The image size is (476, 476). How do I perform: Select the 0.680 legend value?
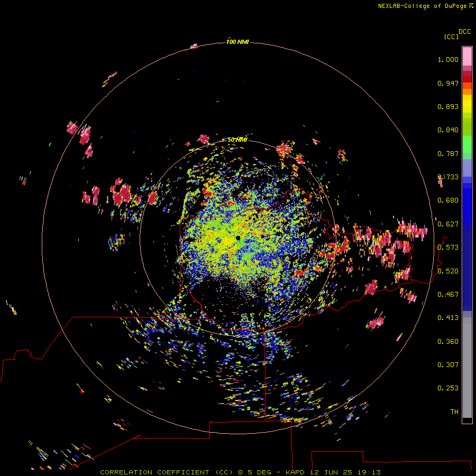point(448,200)
